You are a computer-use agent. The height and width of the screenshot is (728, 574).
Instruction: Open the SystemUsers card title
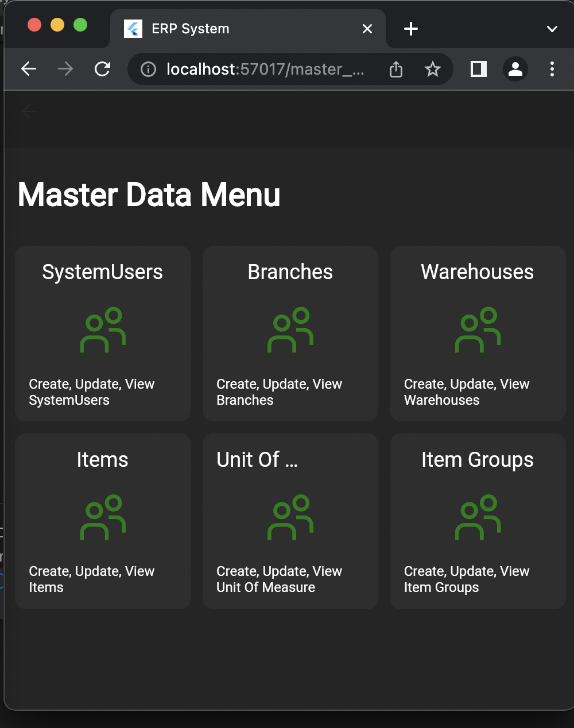(103, 272)
